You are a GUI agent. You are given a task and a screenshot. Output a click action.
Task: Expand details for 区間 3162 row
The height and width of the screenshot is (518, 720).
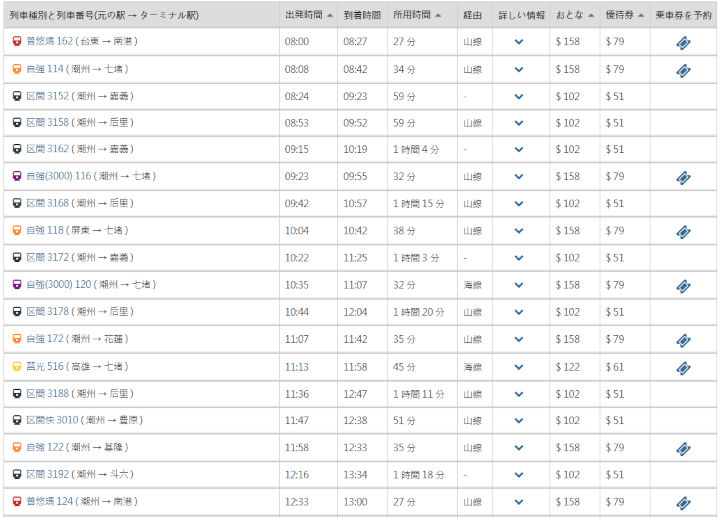[x=519, y=150]
